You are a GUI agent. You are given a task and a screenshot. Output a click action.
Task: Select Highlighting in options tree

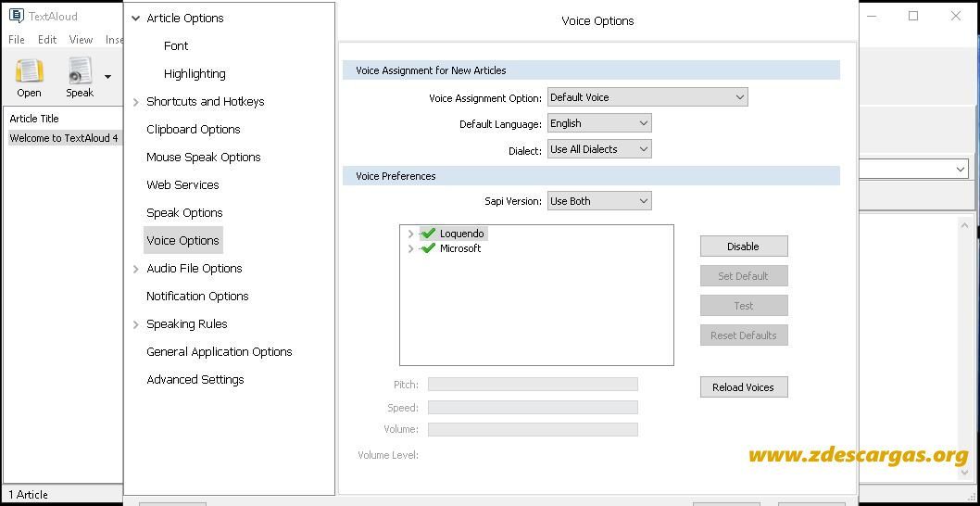click(195, 74)
